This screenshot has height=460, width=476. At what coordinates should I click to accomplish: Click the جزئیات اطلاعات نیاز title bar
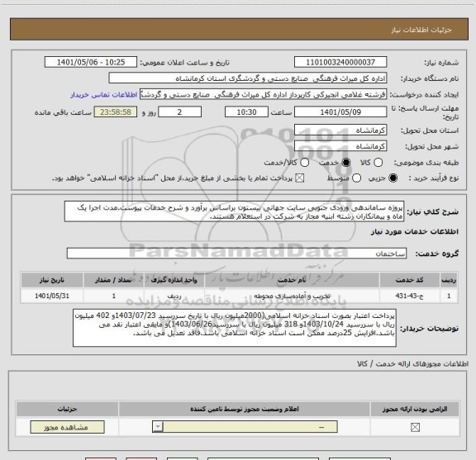[x=239, y=30]
